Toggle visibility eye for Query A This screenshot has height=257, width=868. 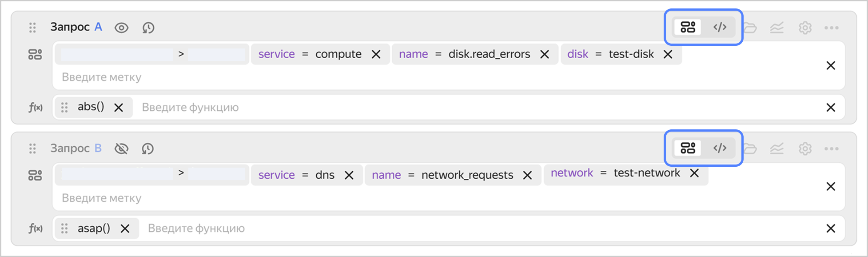coord(121,28)
